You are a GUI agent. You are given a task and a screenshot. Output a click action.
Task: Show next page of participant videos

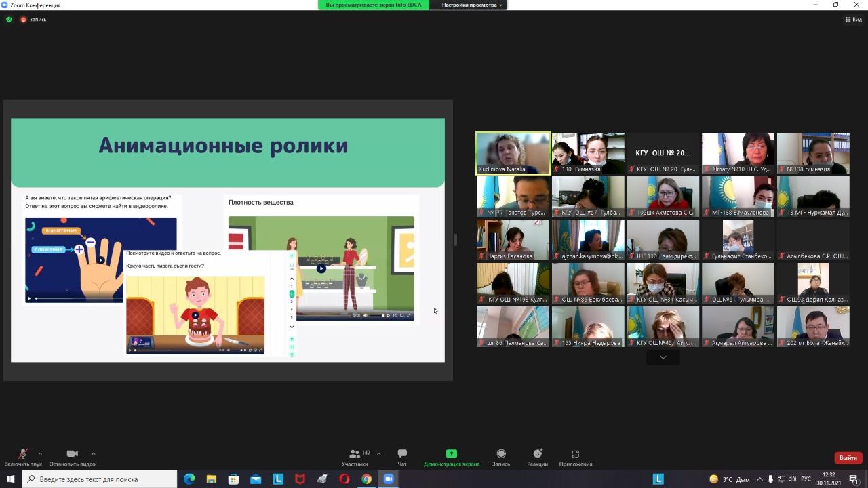tap(663, 357)
